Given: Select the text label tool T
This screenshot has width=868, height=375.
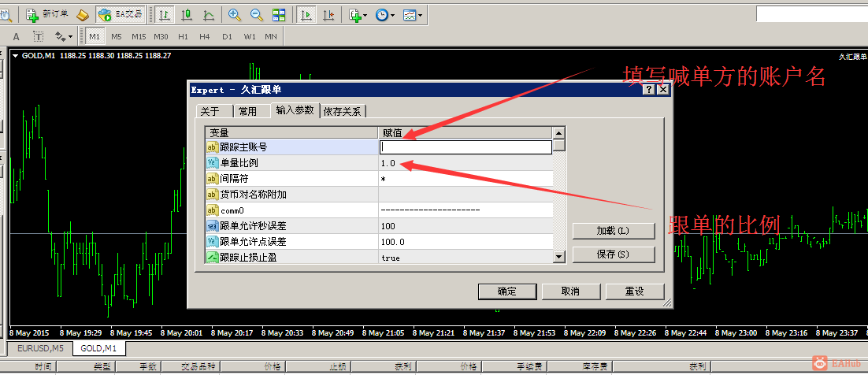Looking at the screenshot, I should [x=38, y=37].
